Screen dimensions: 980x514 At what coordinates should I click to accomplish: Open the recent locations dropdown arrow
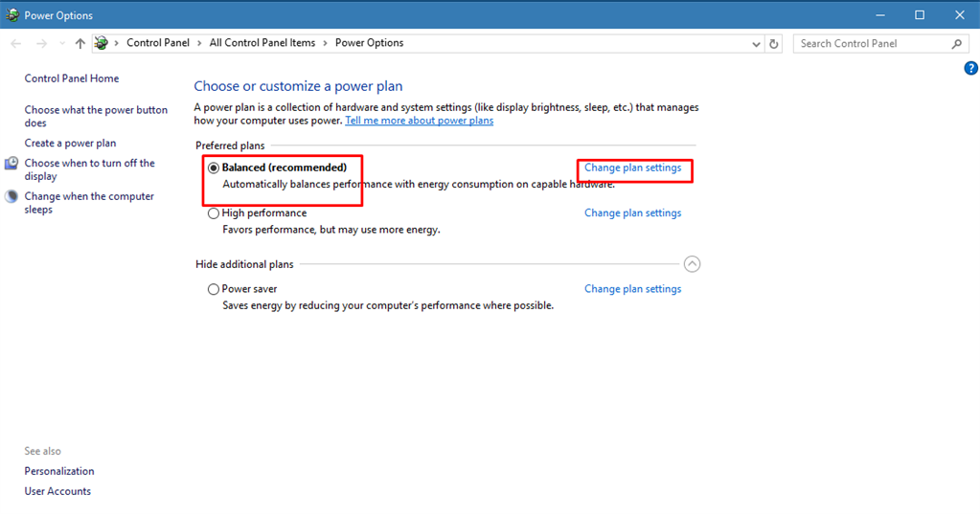point(61,44)
